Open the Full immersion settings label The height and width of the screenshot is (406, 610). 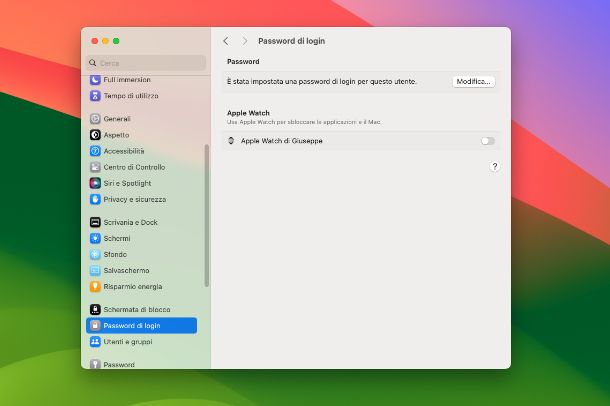point(127,80)
